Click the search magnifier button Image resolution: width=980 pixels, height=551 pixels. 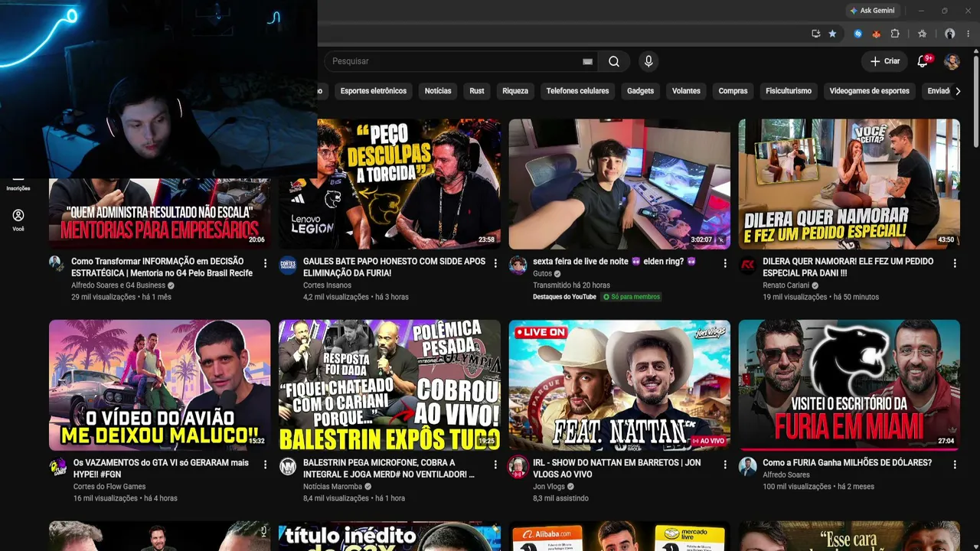[x=614, y=61]
